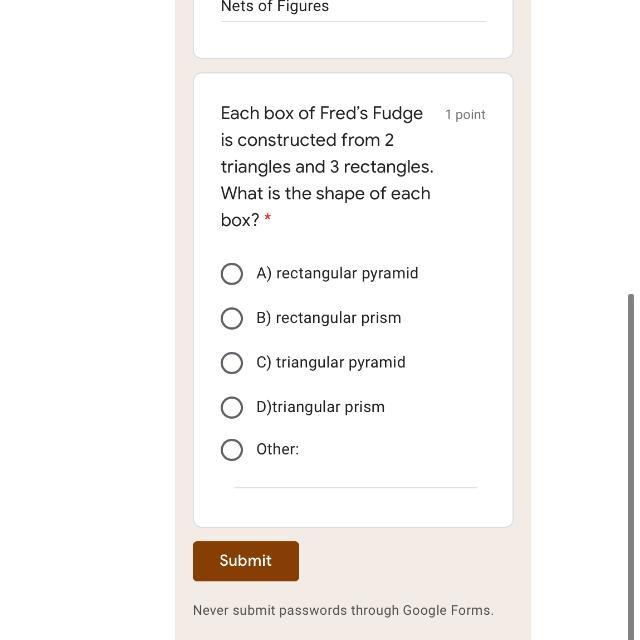Viewport: 640px width, 640px height.
Task: Click the 'B) rectangular prism' label text
Action: point(328,318)
